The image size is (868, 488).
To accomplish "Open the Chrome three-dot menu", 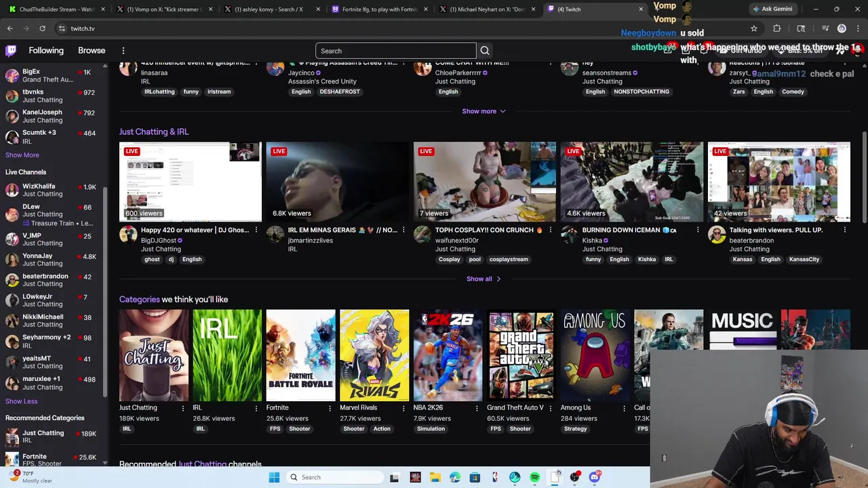I will click(859, 28).
